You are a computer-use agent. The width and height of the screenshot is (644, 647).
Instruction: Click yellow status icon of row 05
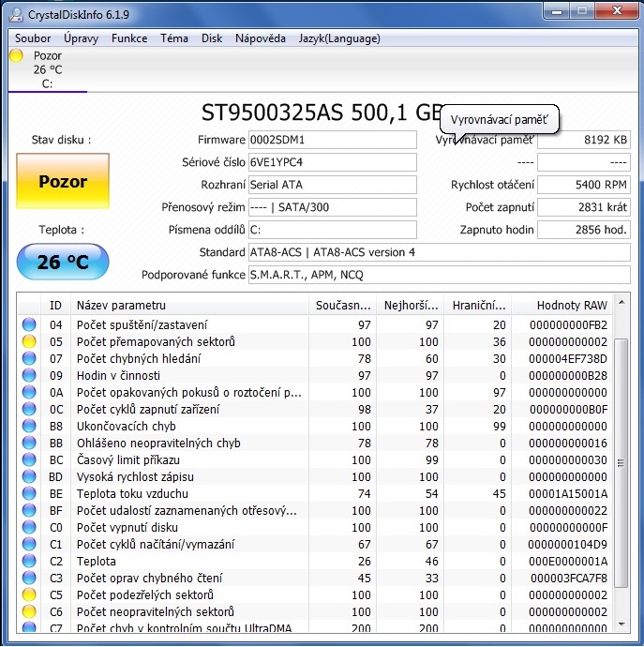29,341
